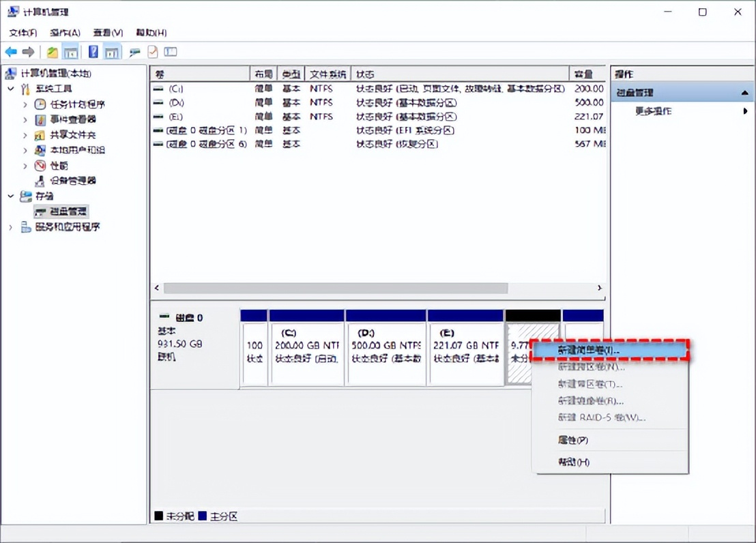Collapse the 系统工具 (System Tools) tree node
Screen dimensions: 756x543
11,89
